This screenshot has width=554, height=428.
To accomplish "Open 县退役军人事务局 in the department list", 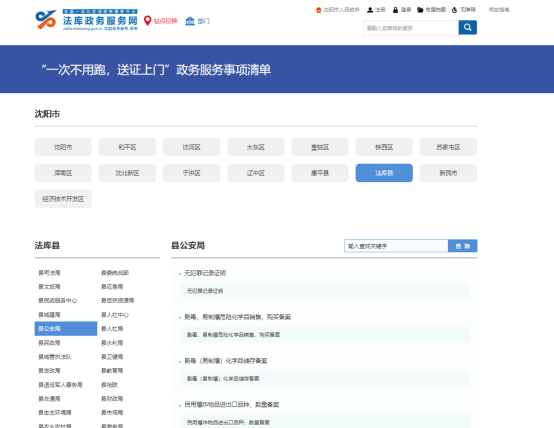I will pos(60,385).
